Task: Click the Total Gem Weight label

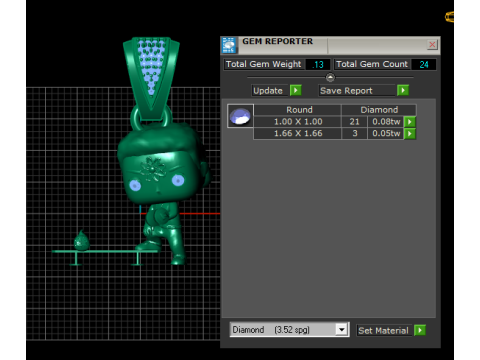Action: (264, 64)
